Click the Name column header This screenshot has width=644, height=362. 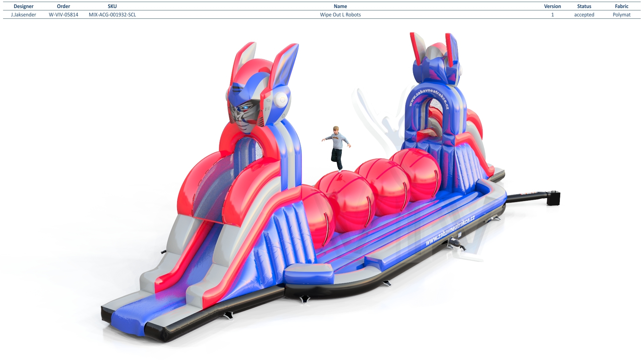pos(340,6)
